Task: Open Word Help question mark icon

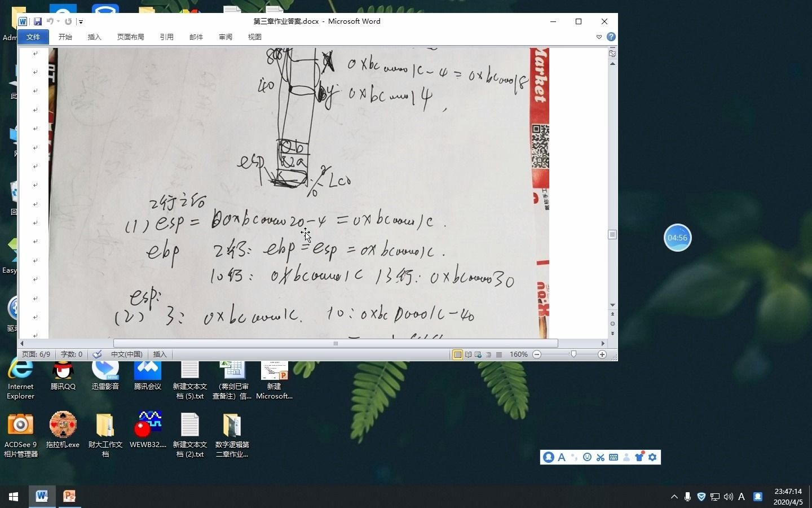Action: tap(611, 37)
